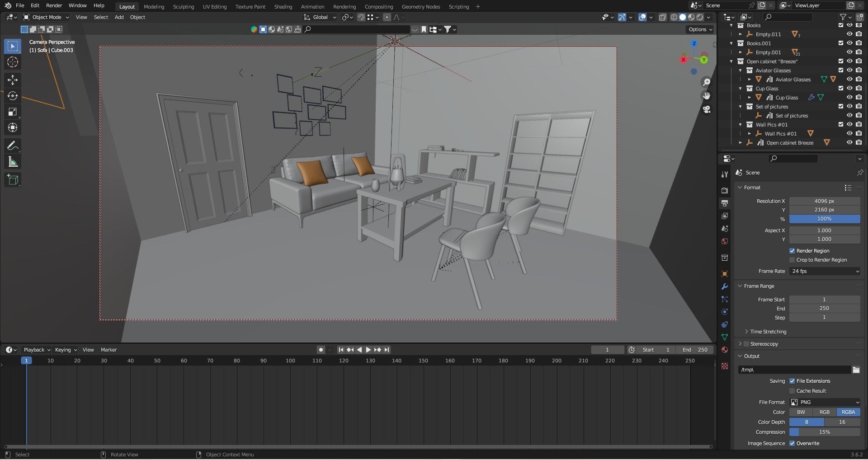Open the timeline Marker menu
The width and height of the screenshot is (868, 460).
pyautogui.click(x=108, y=350)
